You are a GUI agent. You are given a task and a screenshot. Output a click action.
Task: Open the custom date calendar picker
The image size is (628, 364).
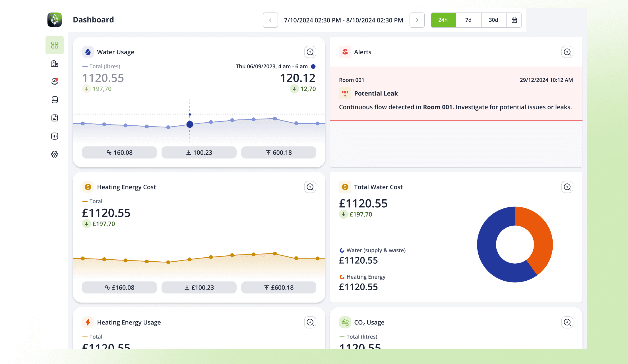(514, 20)
